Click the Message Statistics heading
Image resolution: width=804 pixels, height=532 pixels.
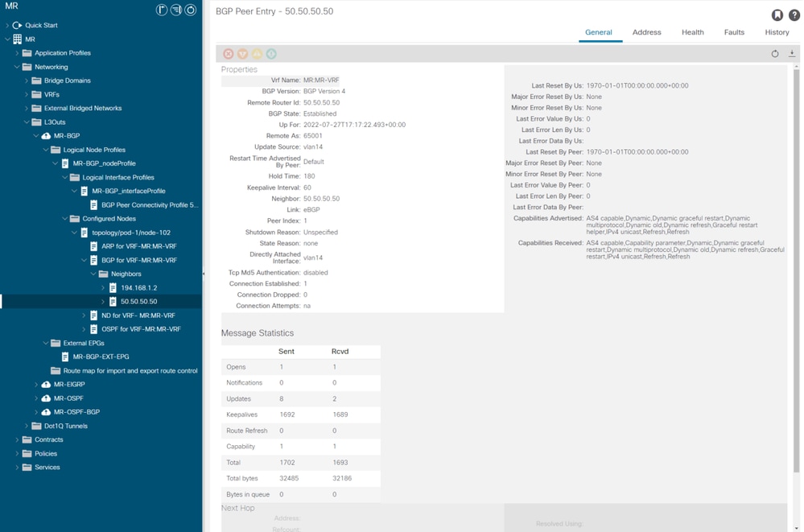pos(258,333)
